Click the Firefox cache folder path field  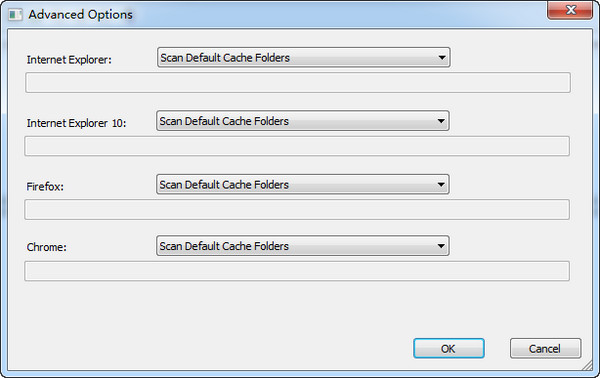point(297,210)
